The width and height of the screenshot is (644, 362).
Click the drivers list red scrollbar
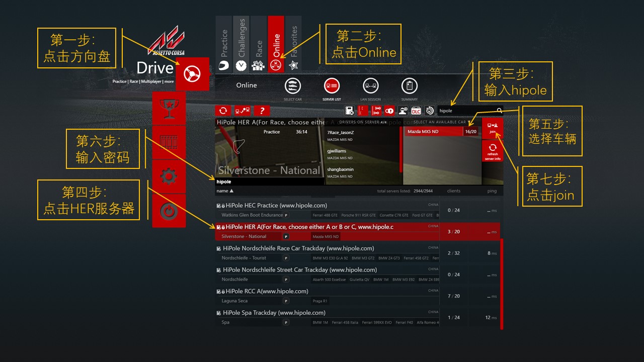[401, 149]
